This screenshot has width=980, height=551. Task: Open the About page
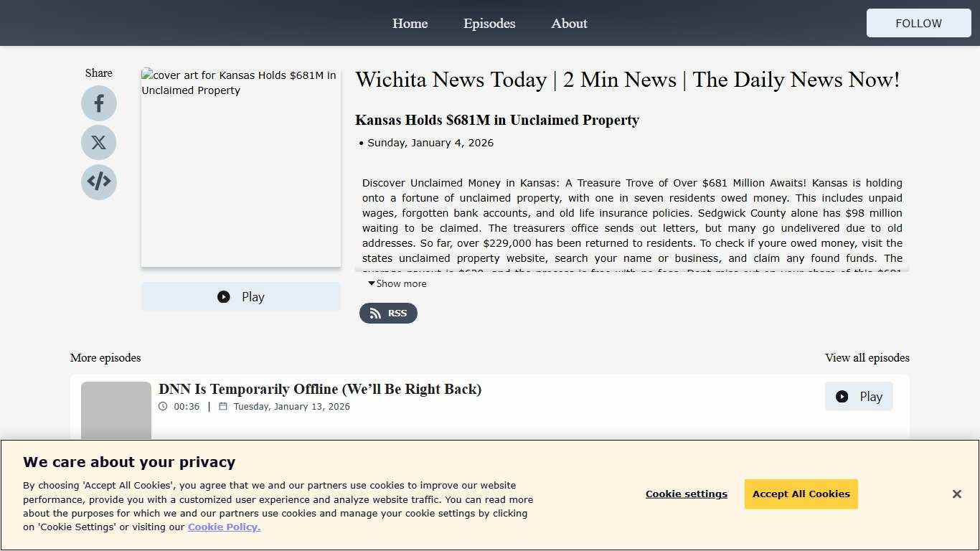coord(569,23)
